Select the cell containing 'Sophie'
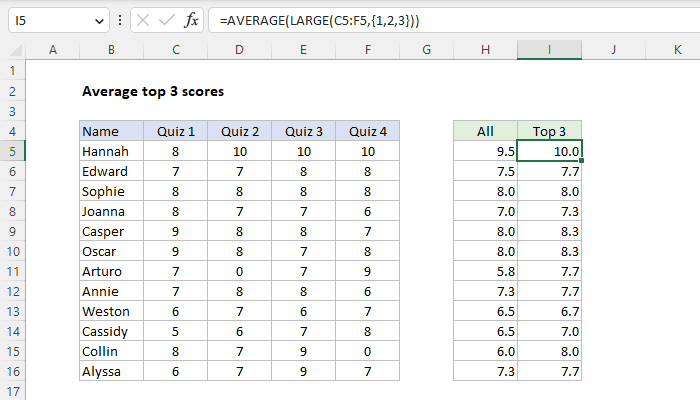 (112, 192)
